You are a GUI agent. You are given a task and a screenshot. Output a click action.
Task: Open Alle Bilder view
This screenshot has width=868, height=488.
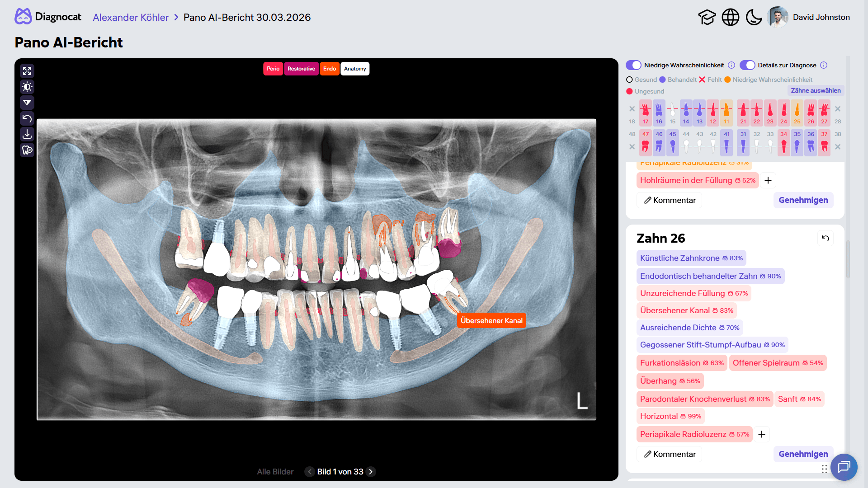pyautogui.click(x=275, y=472)
